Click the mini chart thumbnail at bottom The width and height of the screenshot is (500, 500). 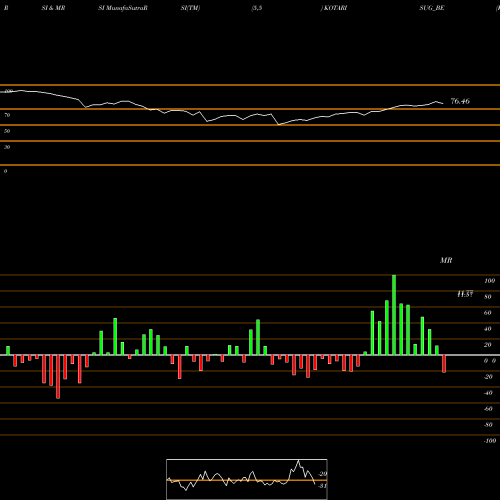click(x=247, y=479)
